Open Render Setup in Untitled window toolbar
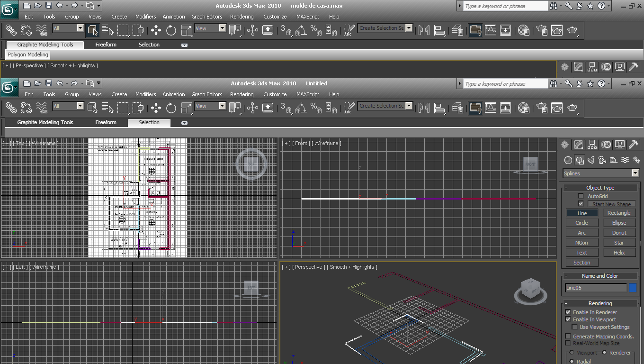 pos(541,108)
